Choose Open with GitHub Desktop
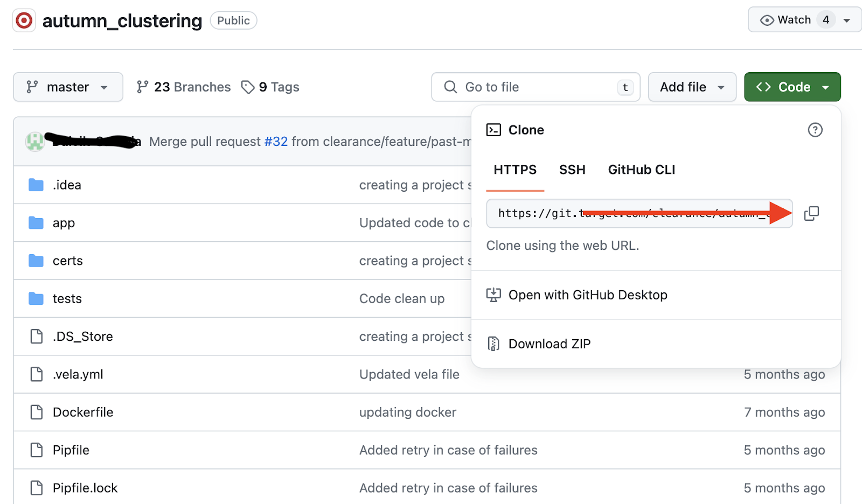Image resolution: width=862 pixels, height=504 pixels. (x=656, y=295)
